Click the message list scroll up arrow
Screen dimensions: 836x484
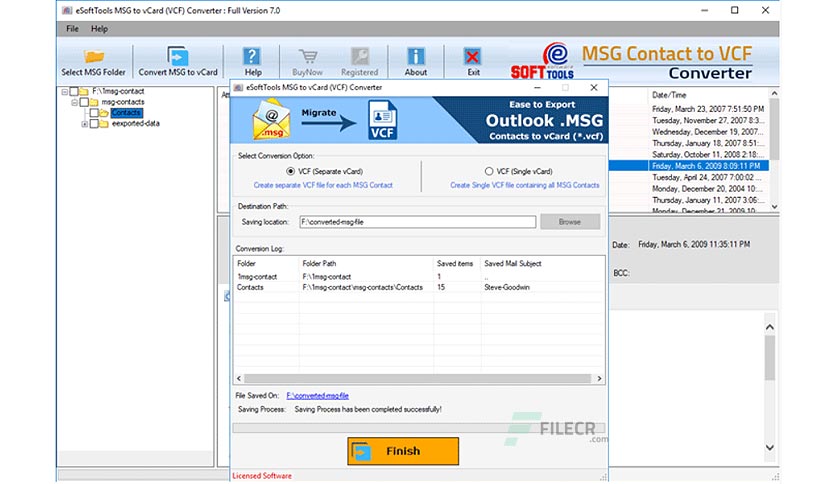point(775,93)
